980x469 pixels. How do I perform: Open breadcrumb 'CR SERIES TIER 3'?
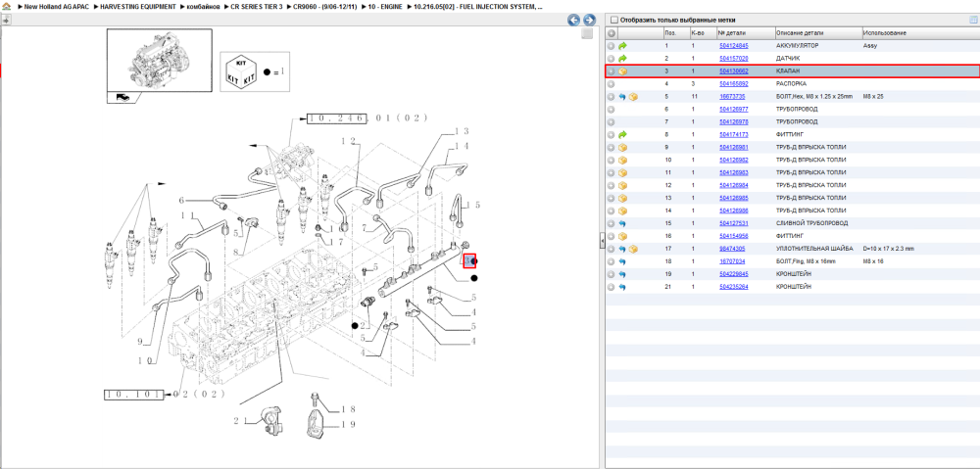tap(256, 6)
